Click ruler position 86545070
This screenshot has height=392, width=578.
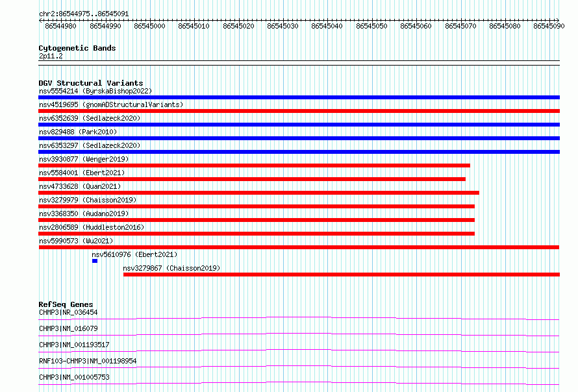(460, 26)
